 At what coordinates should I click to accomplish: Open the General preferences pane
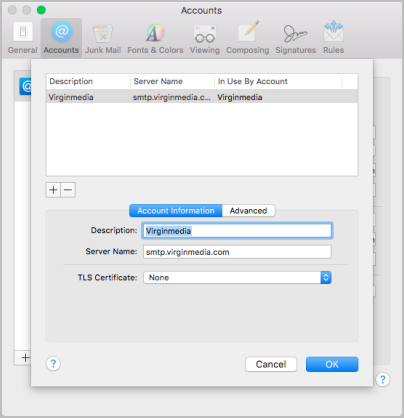click(22, 38)
